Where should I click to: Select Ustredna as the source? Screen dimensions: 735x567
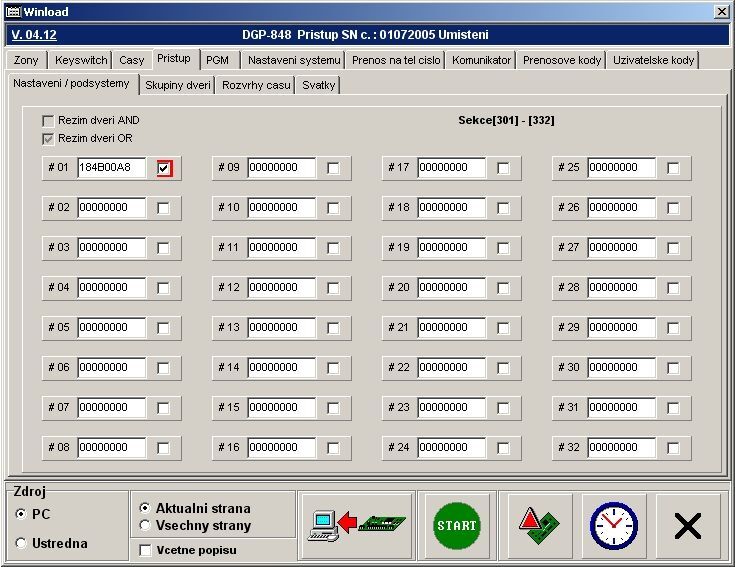[x=22, y=543]
